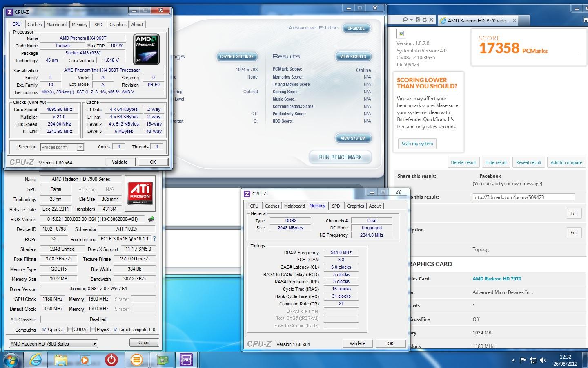Click the browser compatibility view icon
Viewport: 588px width, 368px height.
click(x=418, y=20)
